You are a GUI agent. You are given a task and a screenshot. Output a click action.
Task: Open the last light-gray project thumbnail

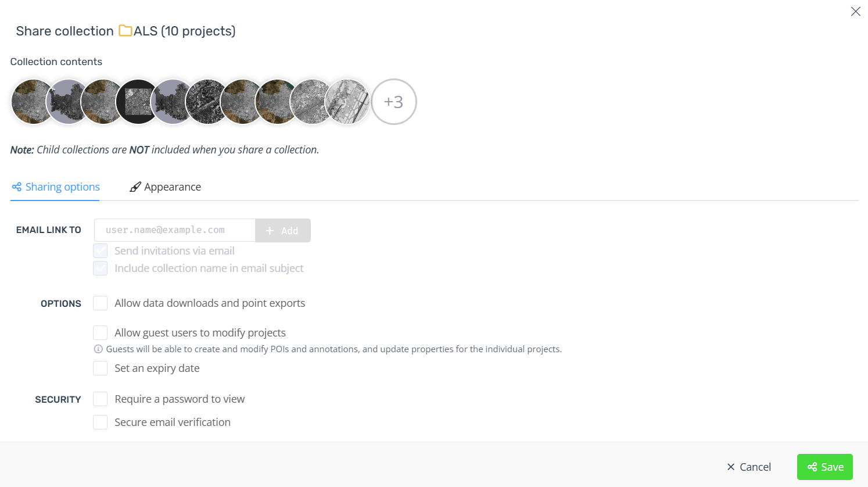[x=347, y=102]
